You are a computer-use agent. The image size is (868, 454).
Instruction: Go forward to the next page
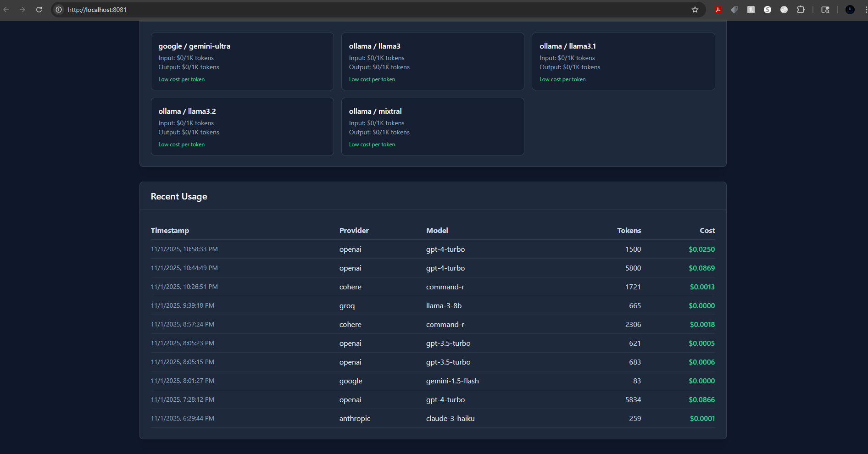(22, 10)
